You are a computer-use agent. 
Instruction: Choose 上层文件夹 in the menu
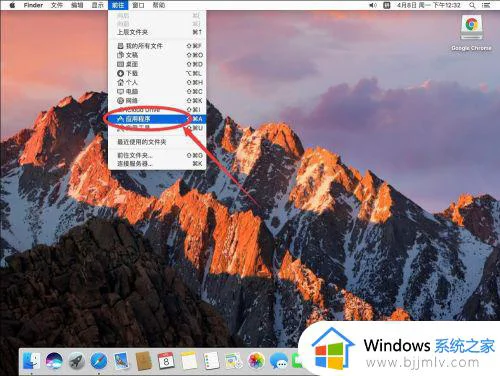[x=157, y=32]
